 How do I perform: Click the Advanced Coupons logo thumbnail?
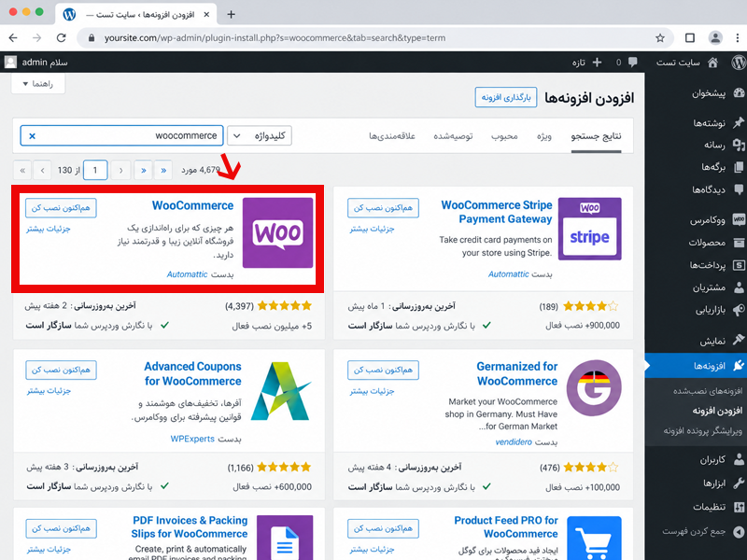point(281,391)
